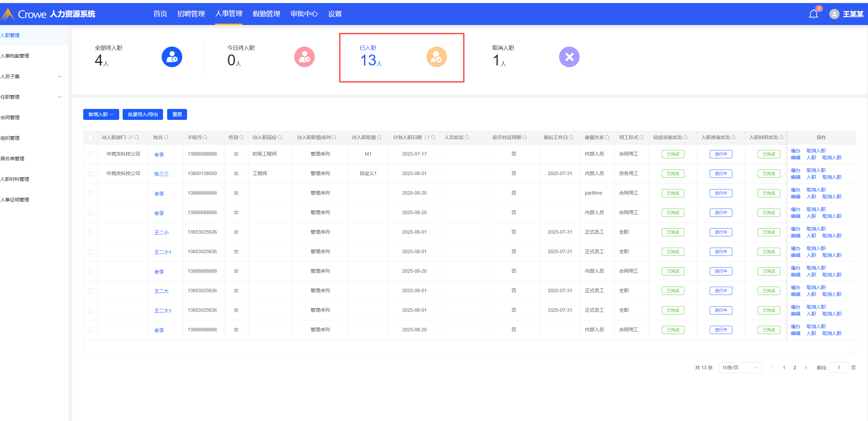
Task: Click the pink today-pending onboarding icon
Action: point(304,57)
